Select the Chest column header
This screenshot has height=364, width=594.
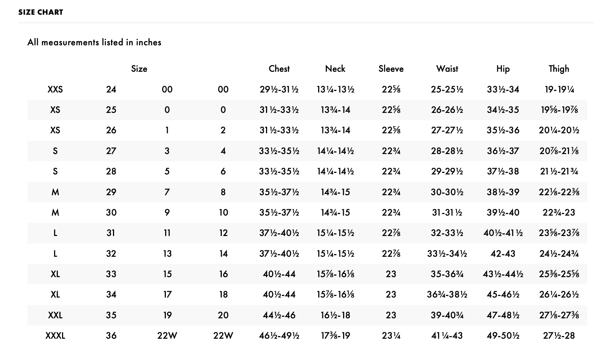coord(279,69)
